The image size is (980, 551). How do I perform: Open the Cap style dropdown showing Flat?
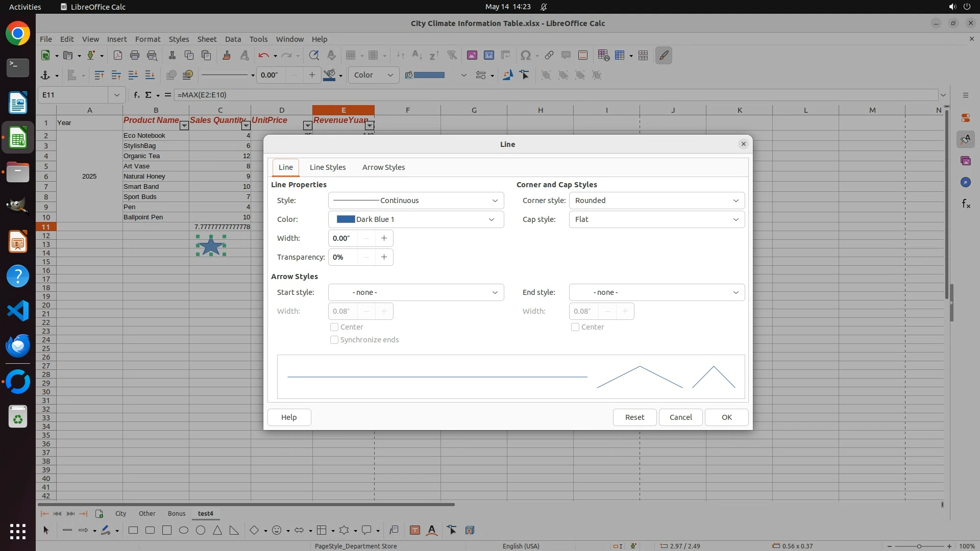tap(656, 219)
